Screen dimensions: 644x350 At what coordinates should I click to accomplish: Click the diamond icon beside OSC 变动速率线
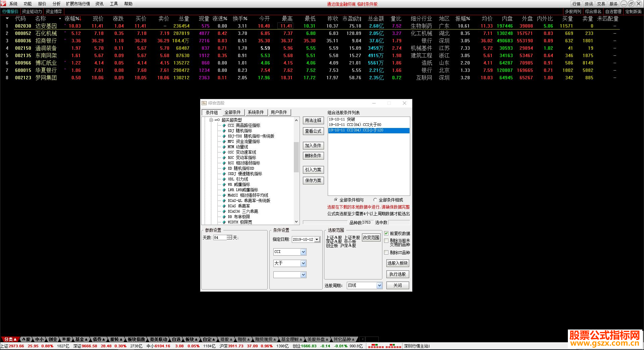pyautogui.click(x=224, y=152)
